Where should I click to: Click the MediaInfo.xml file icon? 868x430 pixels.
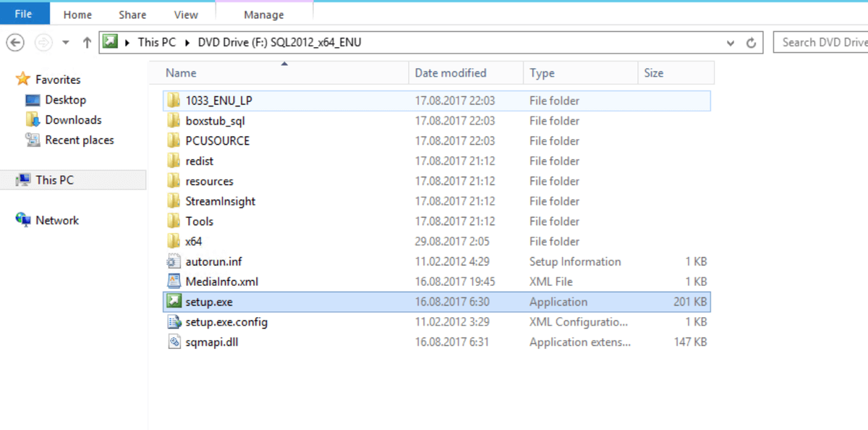(174, 282)
